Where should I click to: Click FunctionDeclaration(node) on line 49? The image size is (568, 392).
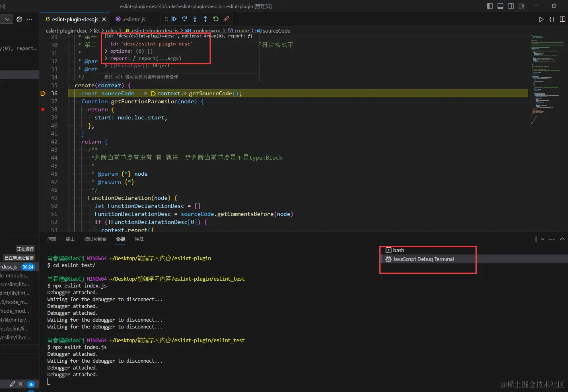pos(130,198)
